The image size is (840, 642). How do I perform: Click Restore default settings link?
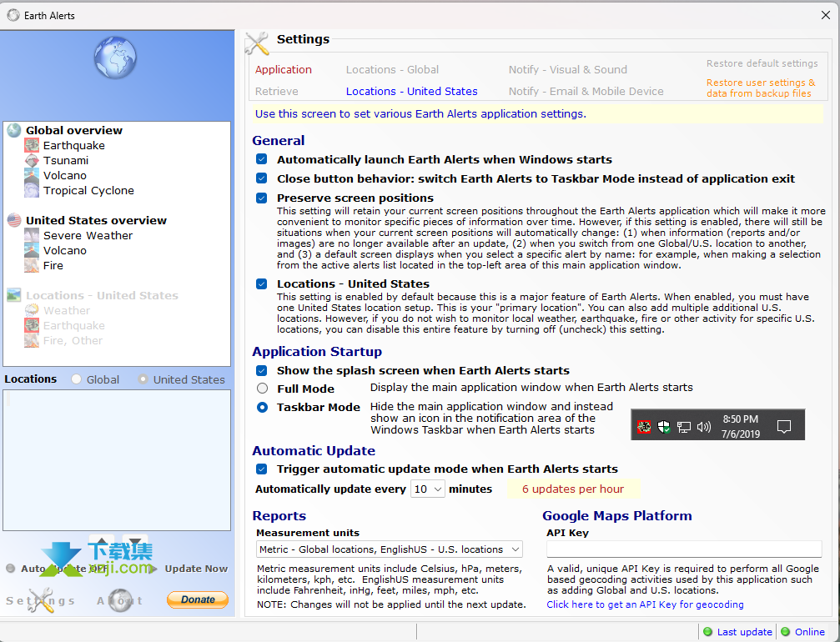click(x=762, y=63)
